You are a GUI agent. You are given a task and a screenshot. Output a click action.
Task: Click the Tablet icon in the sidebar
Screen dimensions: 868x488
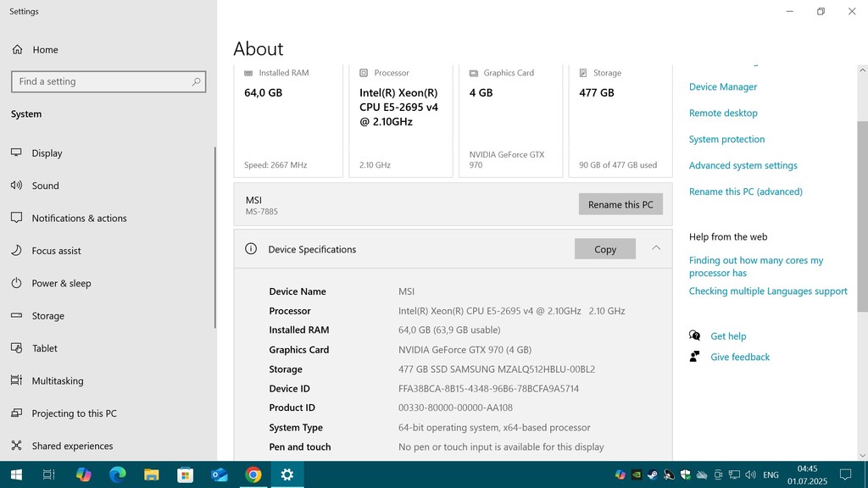click(x=17, y=348)
